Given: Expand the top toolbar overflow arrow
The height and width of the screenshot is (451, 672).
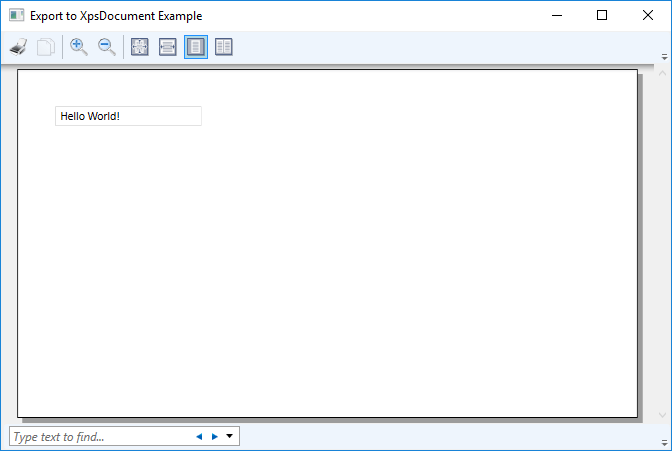Looking at the screenshot, I should click(x=664, y=58).
